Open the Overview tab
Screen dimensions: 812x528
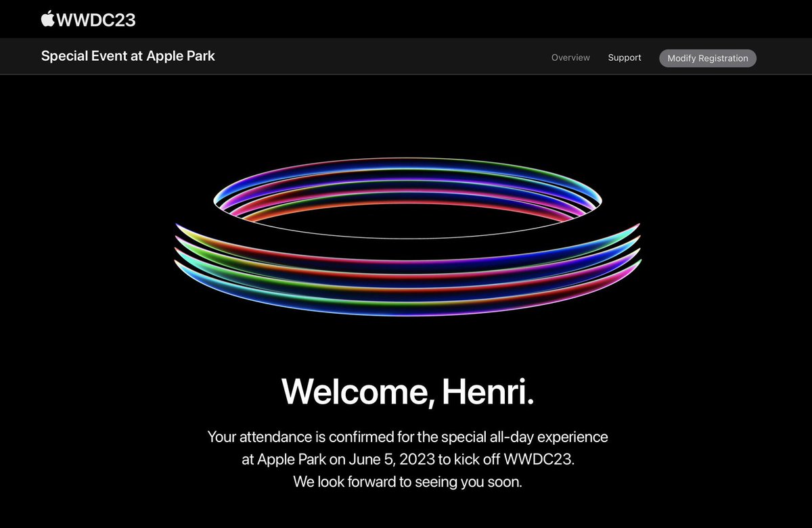(570, 58)
